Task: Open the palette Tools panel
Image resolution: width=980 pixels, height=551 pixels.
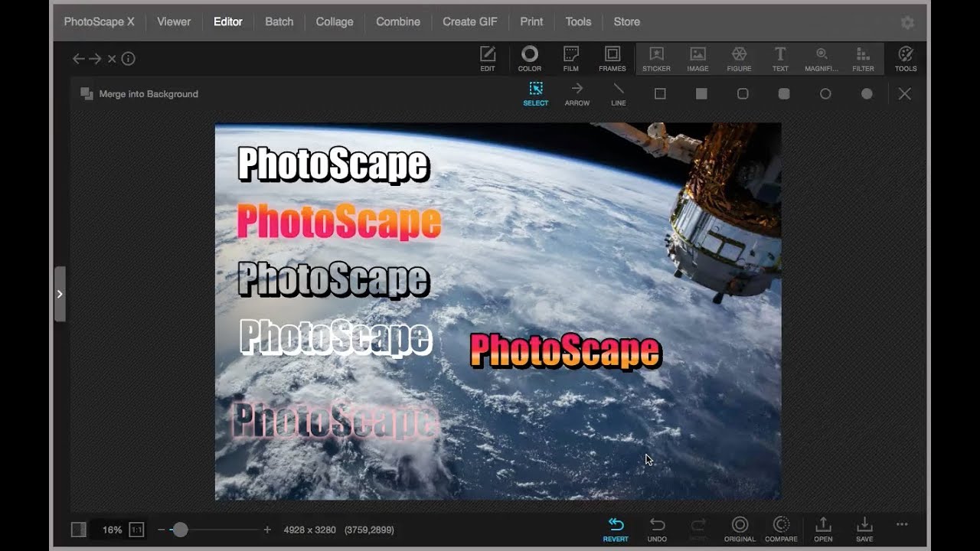Action: 906,59
